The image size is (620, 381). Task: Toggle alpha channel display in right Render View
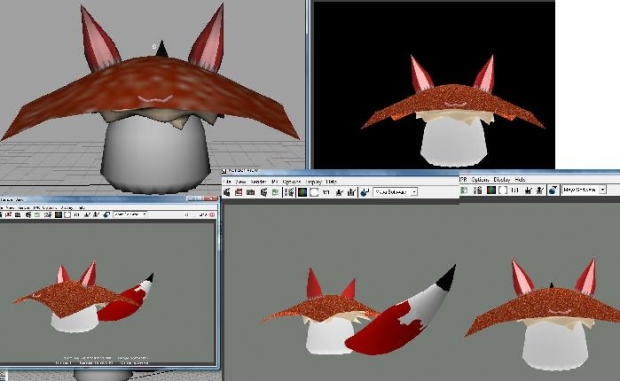(503, 190)
